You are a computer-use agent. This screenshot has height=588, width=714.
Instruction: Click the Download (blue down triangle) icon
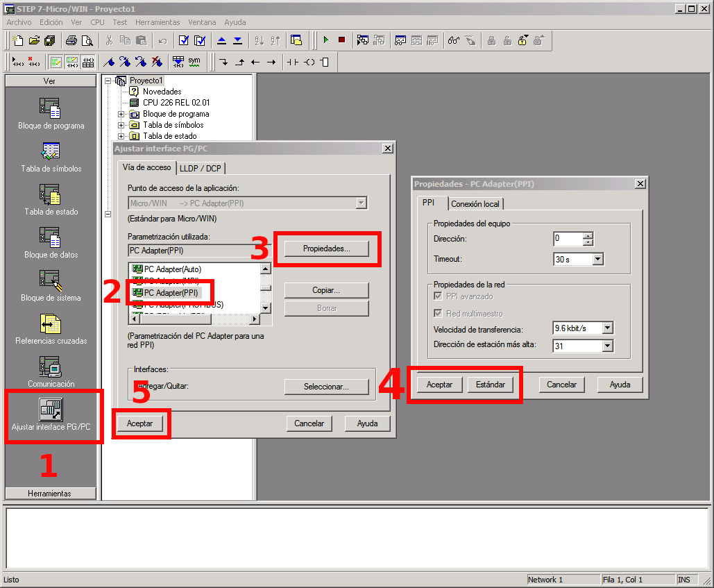pos(238,40)
